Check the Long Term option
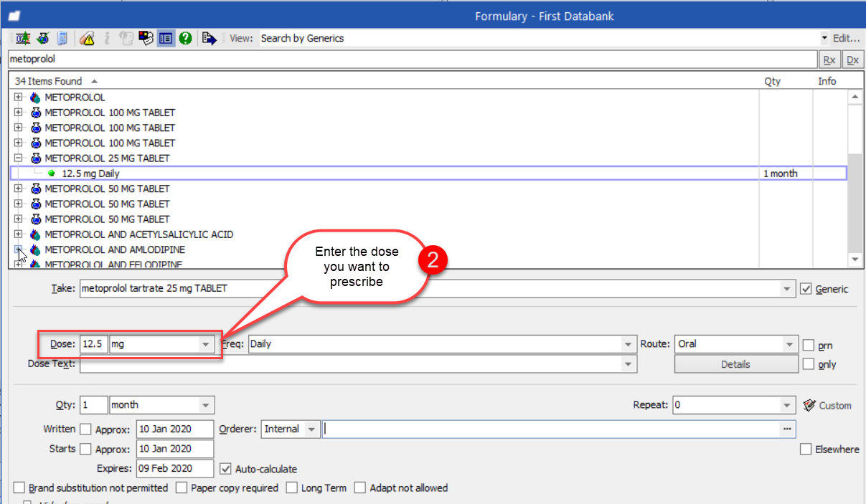The width and height of the screenshot is (866, 504). pyautogui.click(x=291, y=488)
